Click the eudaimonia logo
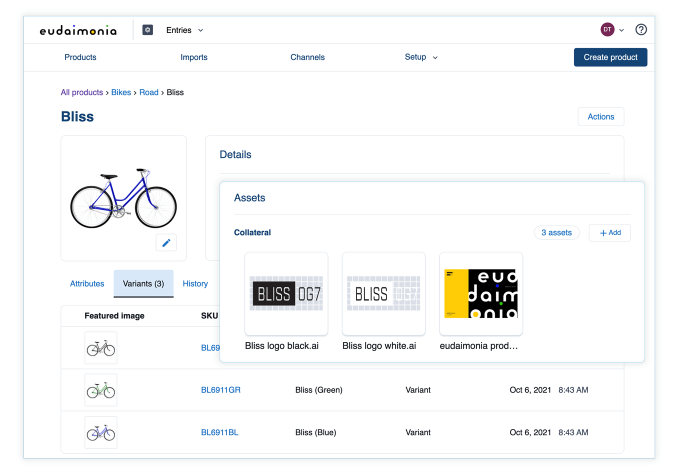This screenshot has width=678, height=472. pyautogui.click(x=78, y=30)
